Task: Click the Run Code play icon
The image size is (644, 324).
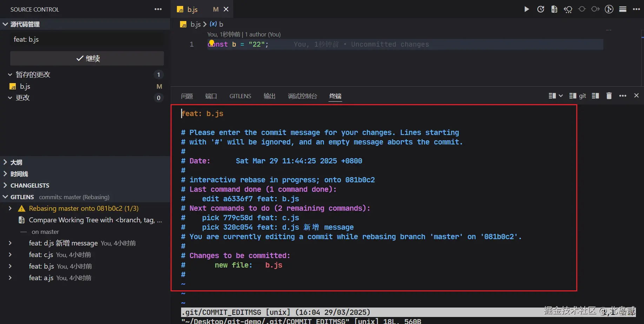Action: [526, 9]
